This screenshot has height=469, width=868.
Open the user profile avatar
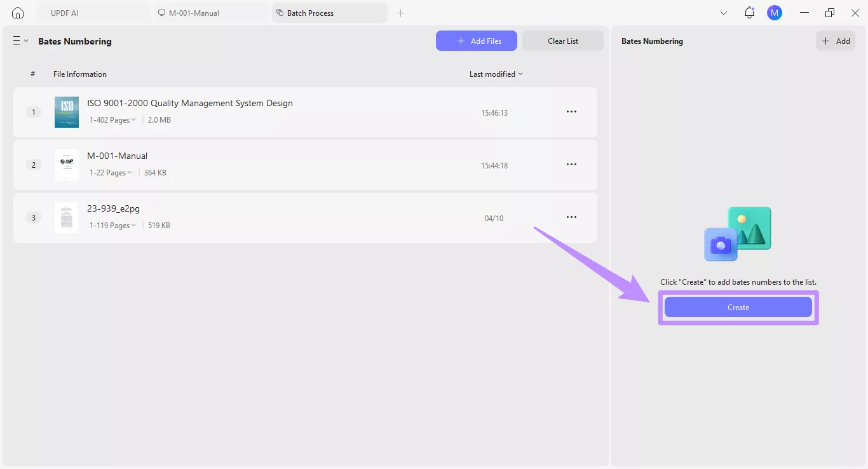(774, 13)
